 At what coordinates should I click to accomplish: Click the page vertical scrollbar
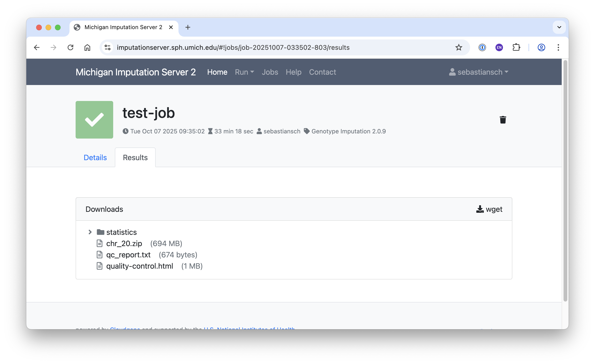[x=565, y=181]
